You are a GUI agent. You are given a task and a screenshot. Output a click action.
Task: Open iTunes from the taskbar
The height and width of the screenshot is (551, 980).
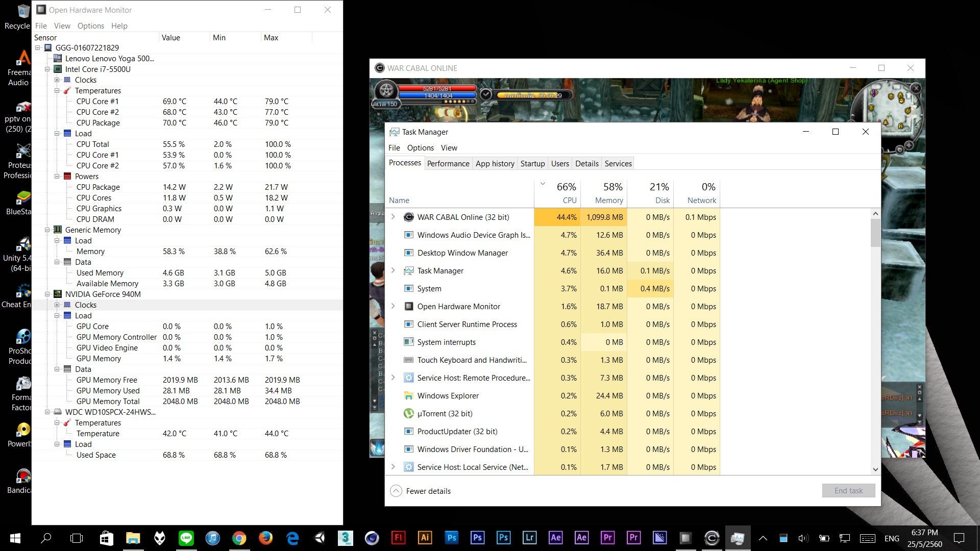212,538
